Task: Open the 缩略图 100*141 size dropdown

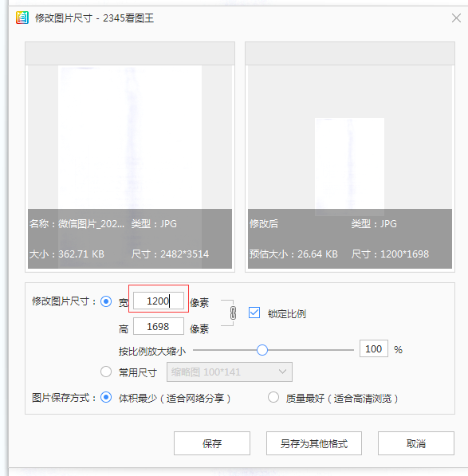Action: tap(230, 372)
